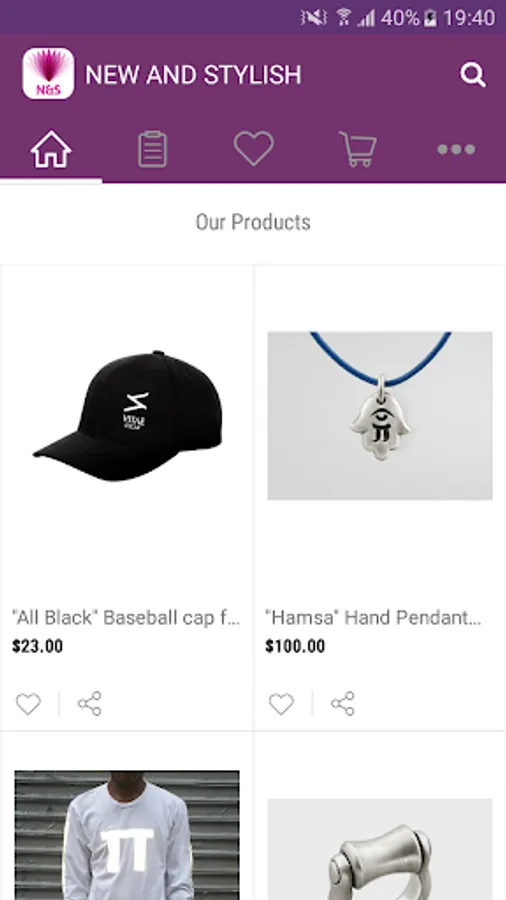Open the search magnifier icon

point(473,75)
